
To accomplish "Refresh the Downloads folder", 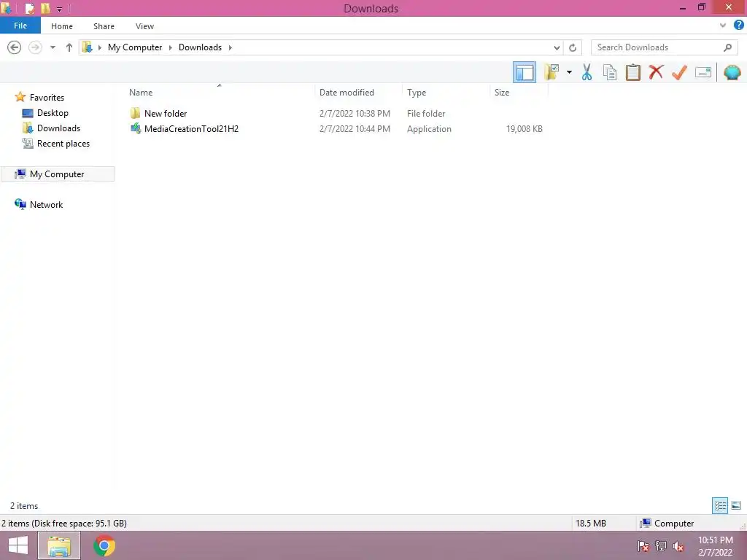I will pyautogui.click(x=573, y=47).
